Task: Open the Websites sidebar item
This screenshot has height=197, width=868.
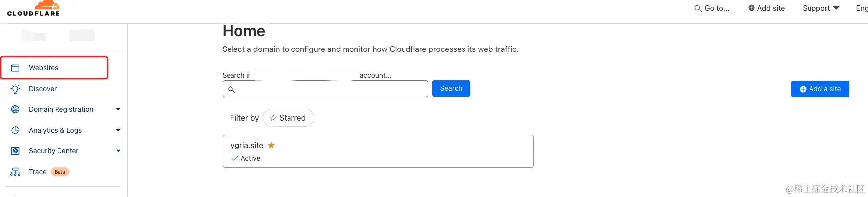Action: (x=55, y=68)
